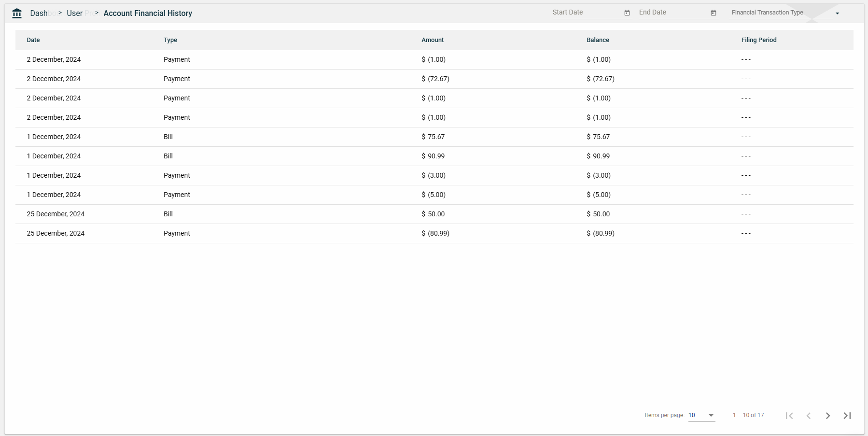Select the $ 90.99 Bill row
The height and width of the screenshot is (436, 868).
[434, 156]
